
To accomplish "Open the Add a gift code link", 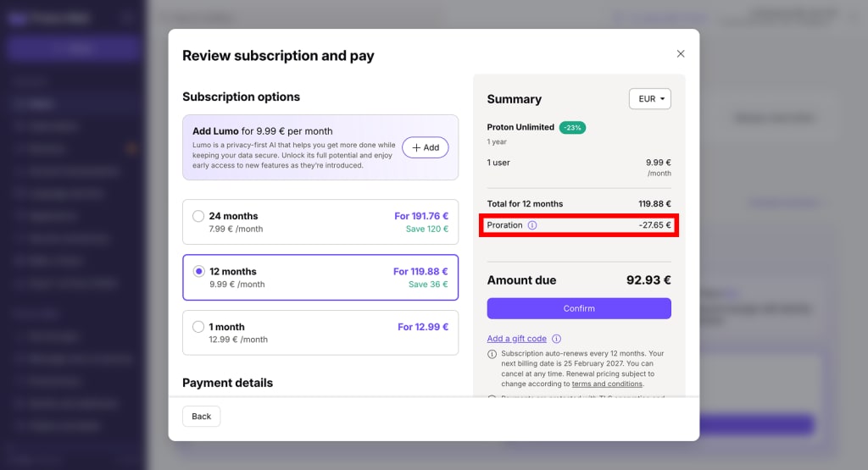I will [x=516, y=339].
